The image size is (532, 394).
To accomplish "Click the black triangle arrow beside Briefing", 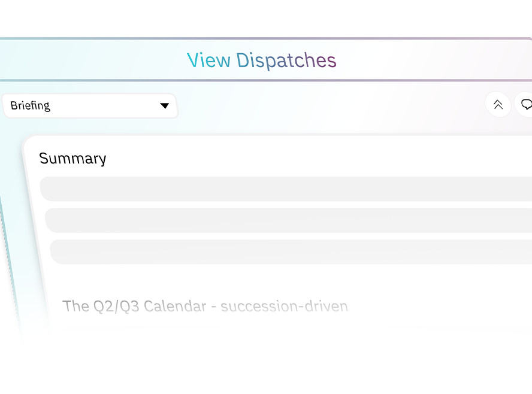I will click(165, 106).
